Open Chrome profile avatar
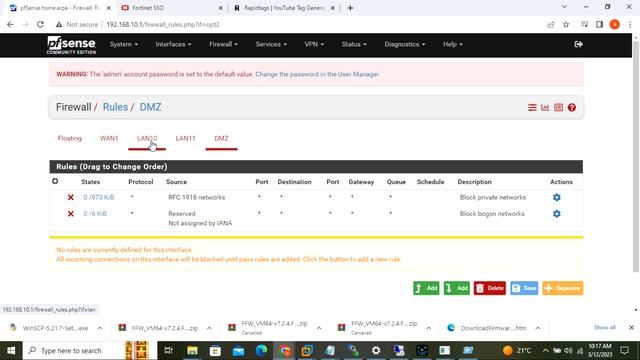Viewport: 640px width, 360px height. pyautogui.click(x=615, y=24)
